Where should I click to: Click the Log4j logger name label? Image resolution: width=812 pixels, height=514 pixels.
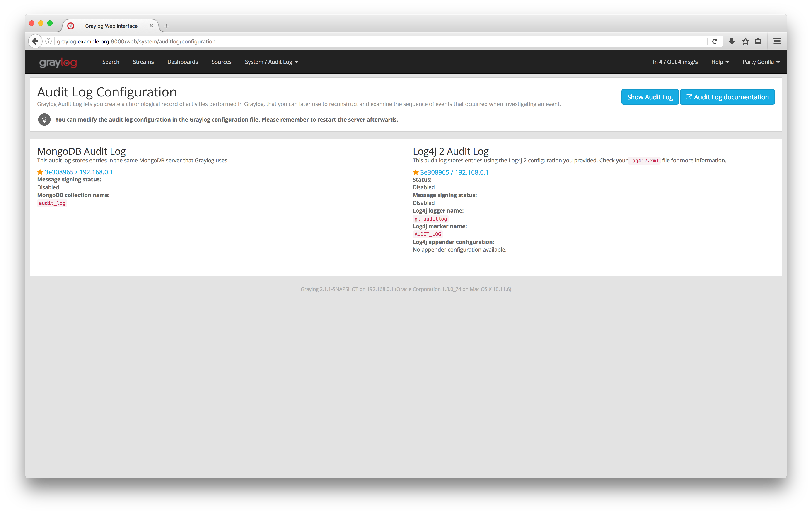(438, 211)
